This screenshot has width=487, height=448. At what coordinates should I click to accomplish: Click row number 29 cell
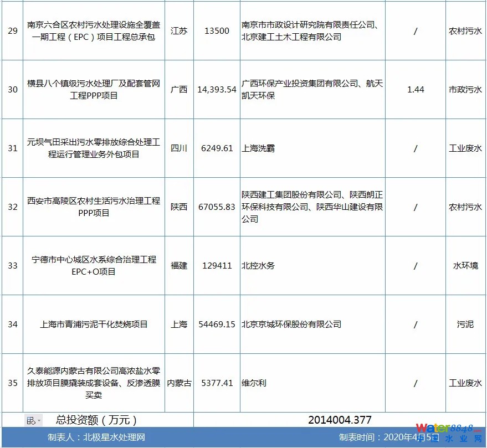[x=12, y=31]
